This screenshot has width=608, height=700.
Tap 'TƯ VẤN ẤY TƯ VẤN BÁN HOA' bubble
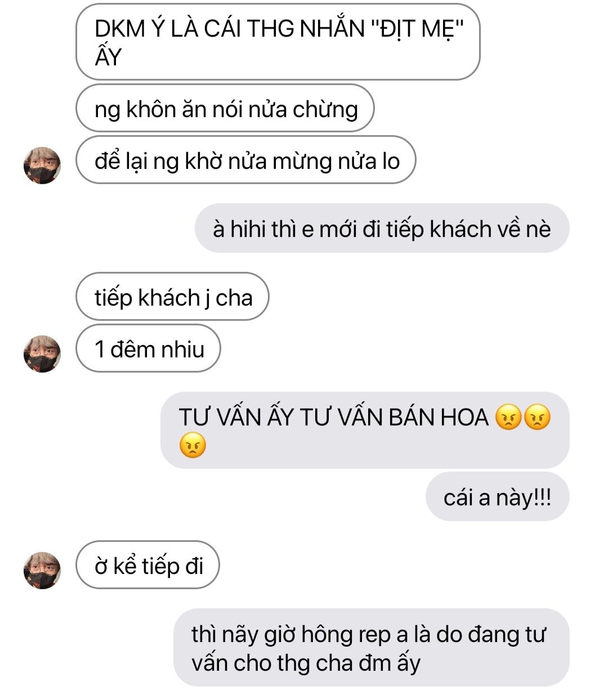(x=365, y=430)
